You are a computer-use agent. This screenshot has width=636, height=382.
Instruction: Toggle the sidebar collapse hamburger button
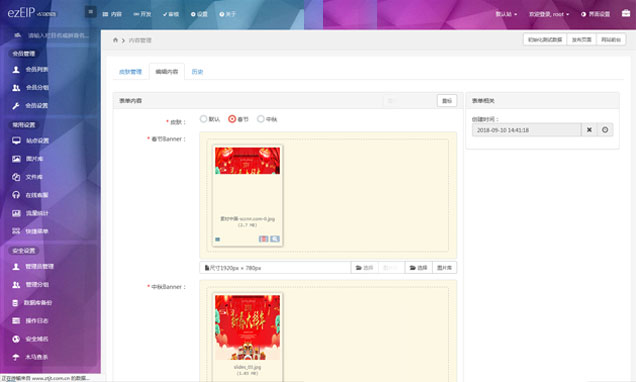coord(90,12)
